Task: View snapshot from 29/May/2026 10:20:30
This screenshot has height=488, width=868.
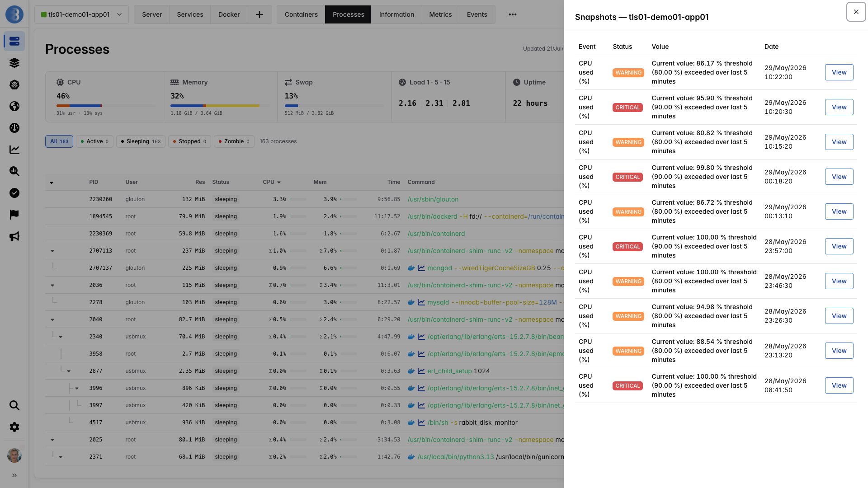Action: pyautogui.click(x=839, y=107)
